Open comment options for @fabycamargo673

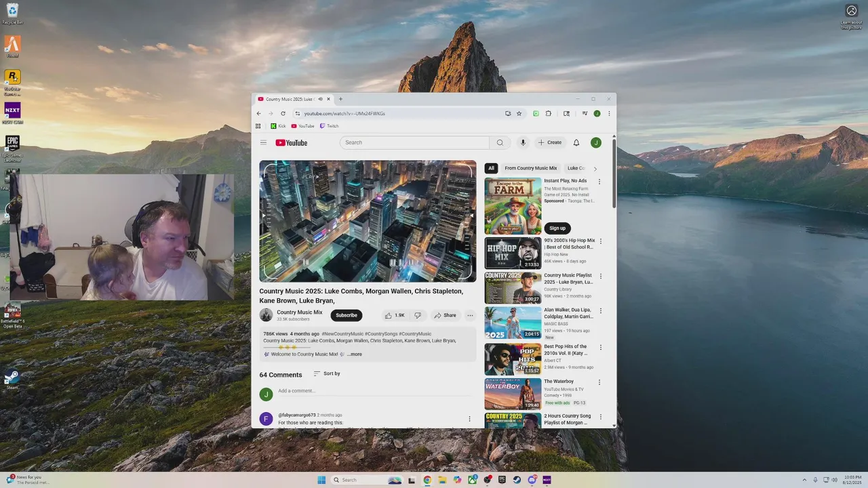click(469, 419)
